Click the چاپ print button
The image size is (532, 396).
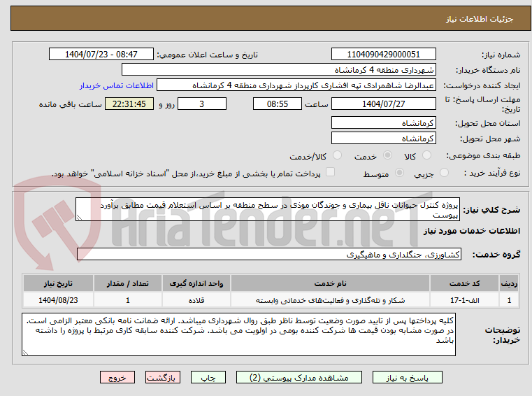pyautogui.click(x=208, y=377)
